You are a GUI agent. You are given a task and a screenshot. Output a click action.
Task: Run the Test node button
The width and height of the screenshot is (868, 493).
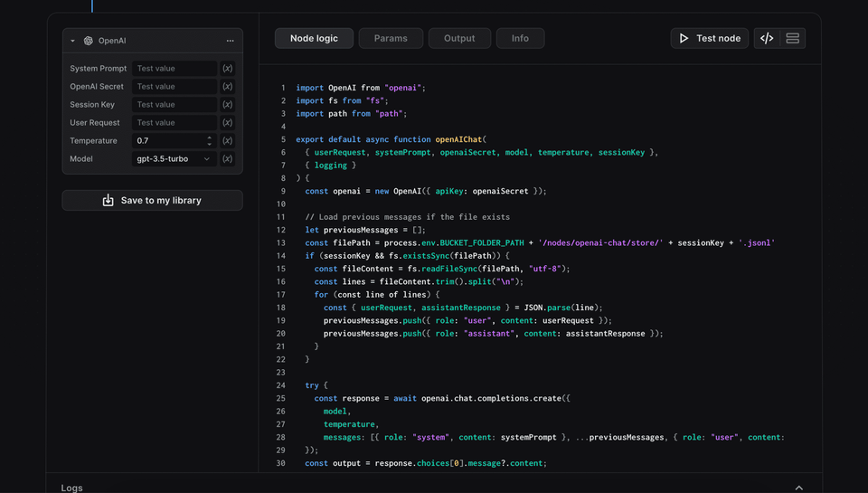point(710,38)
